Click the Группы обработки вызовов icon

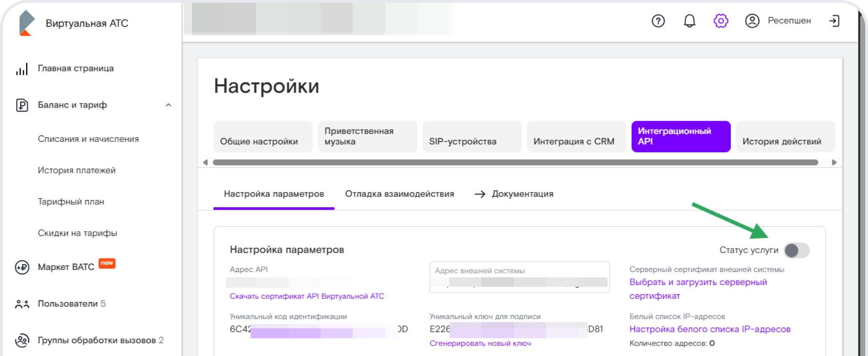coord(22,340)
